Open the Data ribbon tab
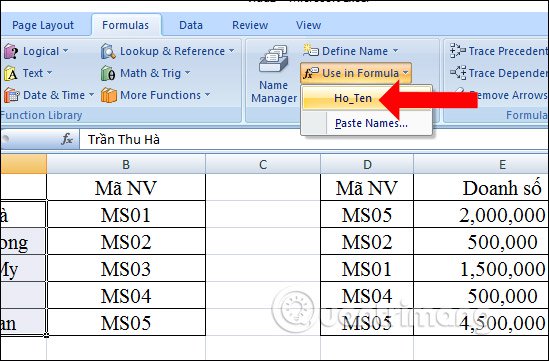 191,25
